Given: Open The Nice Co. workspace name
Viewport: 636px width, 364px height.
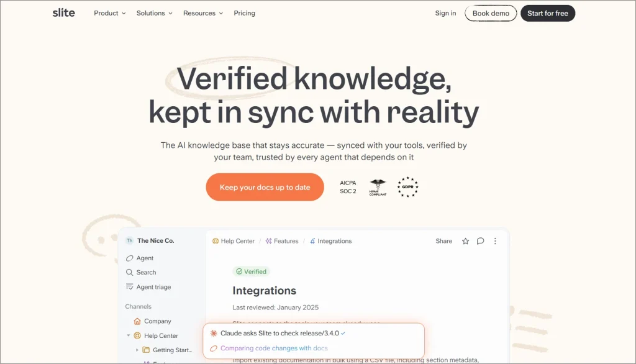Looking at the screenshot, I should click(156, 240).
